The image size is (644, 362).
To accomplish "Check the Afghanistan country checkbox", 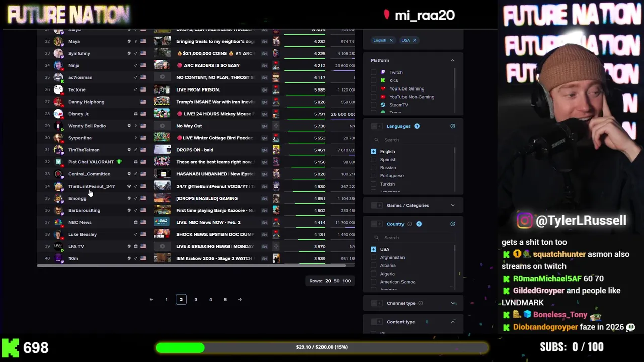I will pos(373,257).
